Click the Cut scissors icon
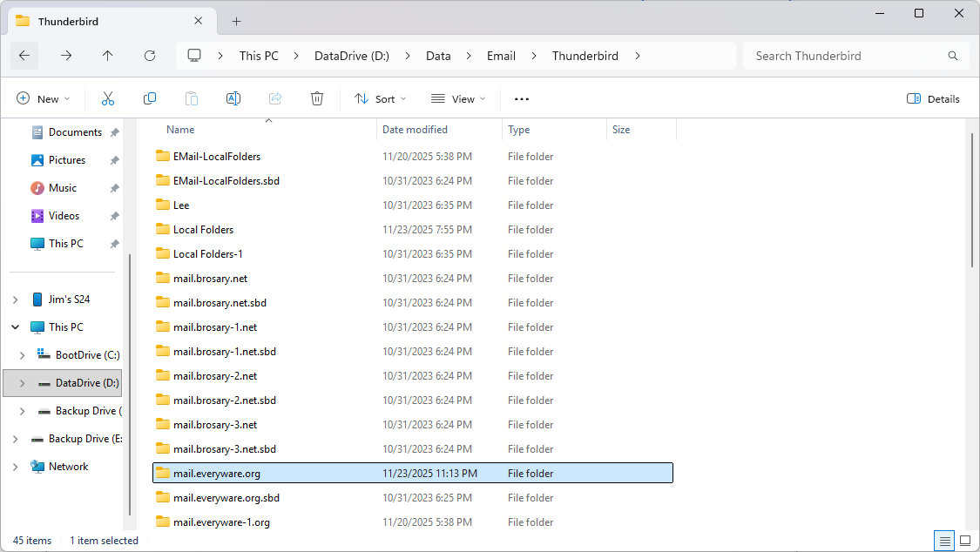 point(108,99)
